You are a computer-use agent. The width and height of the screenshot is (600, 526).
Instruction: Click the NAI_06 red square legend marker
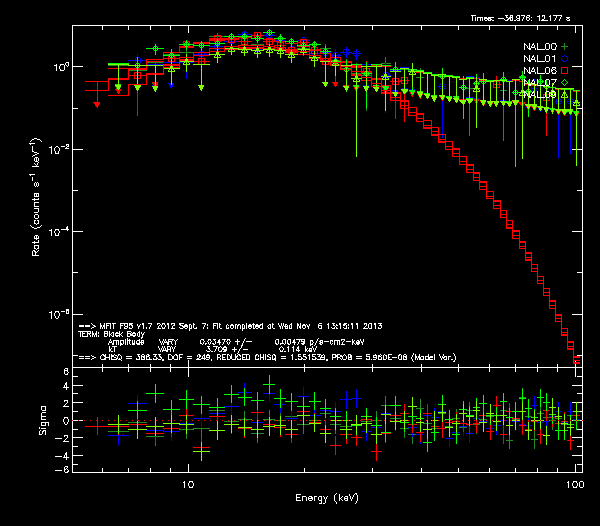tap(565, 70)
